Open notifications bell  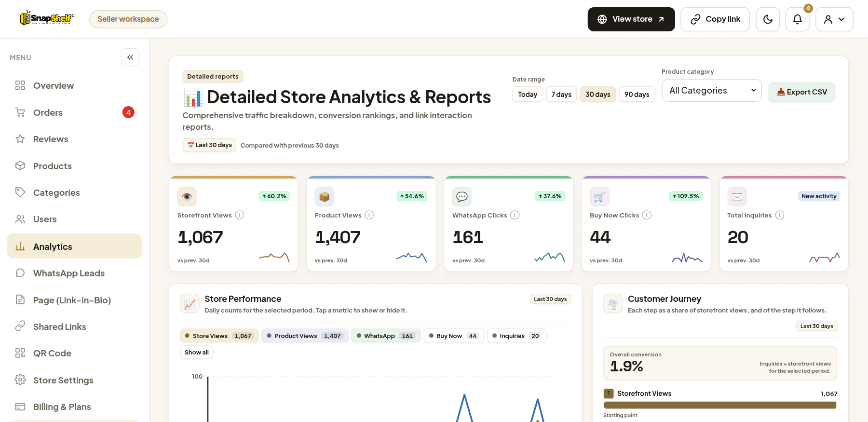[x=798, y=19]
